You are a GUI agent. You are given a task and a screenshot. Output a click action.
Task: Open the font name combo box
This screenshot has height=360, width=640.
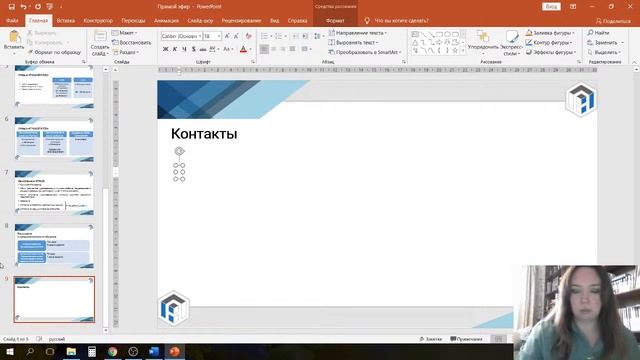point(181,36)
